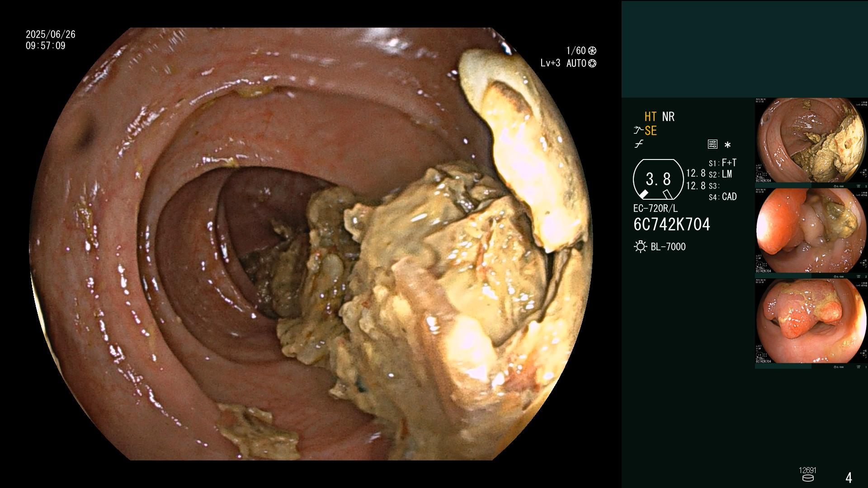Image resolution: width=868 pixels, height=488 pixels.
Task: Click the captured image count 4
Action: click(x=849, y=478)
